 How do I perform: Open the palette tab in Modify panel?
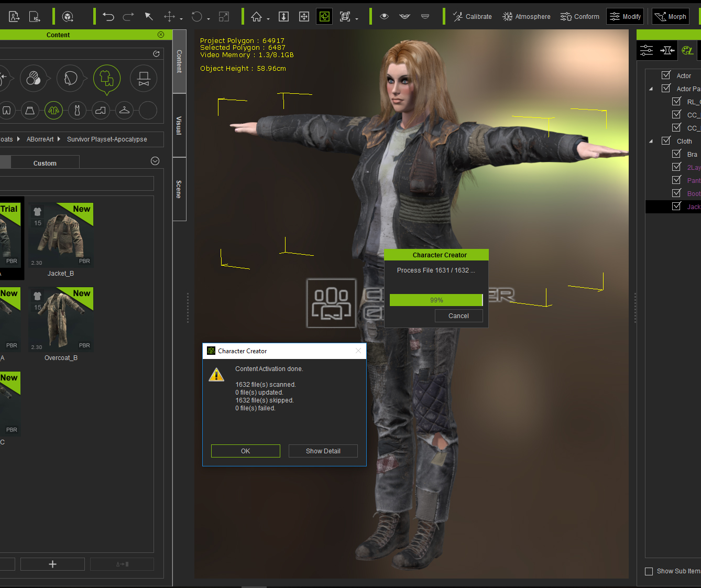(x=687, y=50)
